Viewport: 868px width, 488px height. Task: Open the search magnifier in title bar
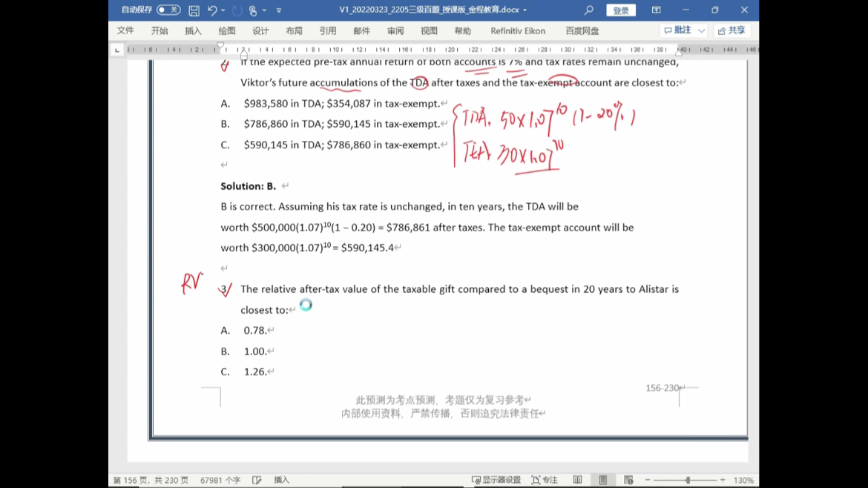[x=589, y=10]
